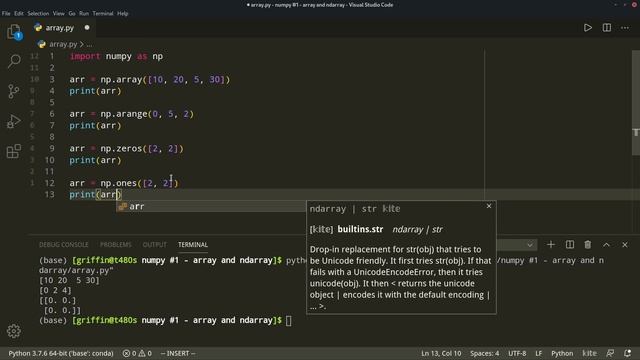
Task: Switch to OUTPUT tab
Action: tap(155, 245)
